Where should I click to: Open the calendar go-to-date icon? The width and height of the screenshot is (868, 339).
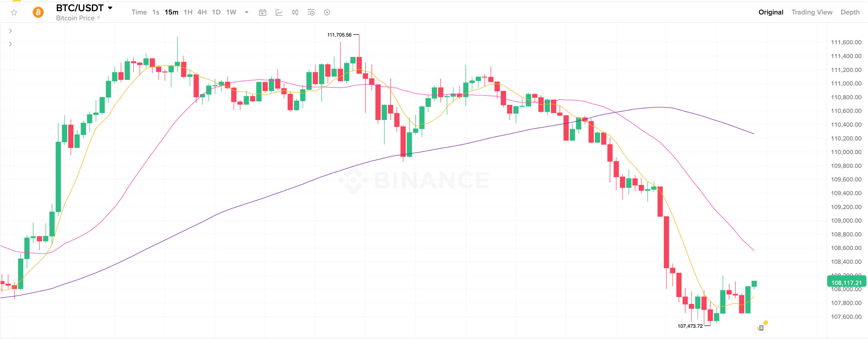[262, 12]
